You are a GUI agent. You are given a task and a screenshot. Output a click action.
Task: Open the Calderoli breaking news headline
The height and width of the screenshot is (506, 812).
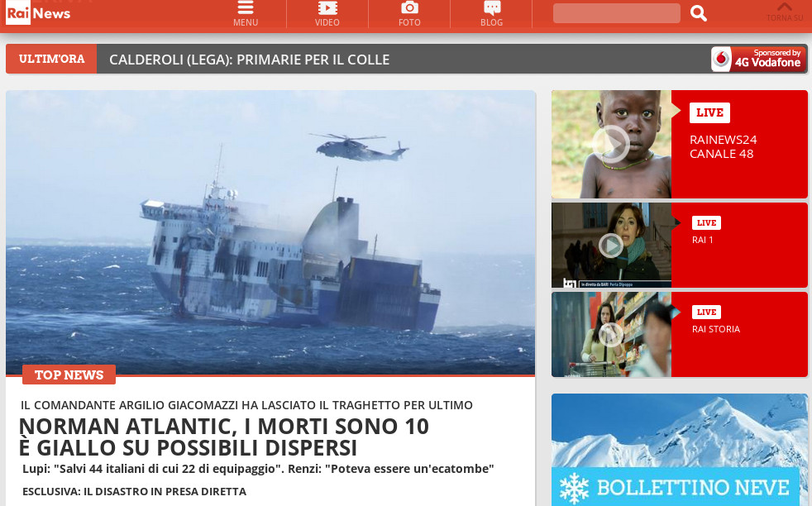click(x=249, y=60)
